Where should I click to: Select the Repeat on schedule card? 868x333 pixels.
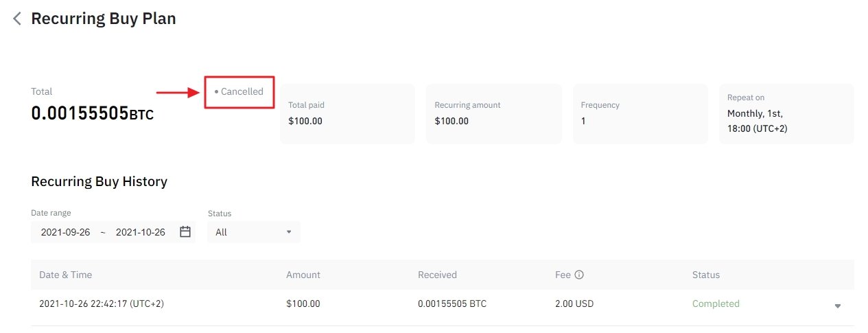(x=786, y=114)
